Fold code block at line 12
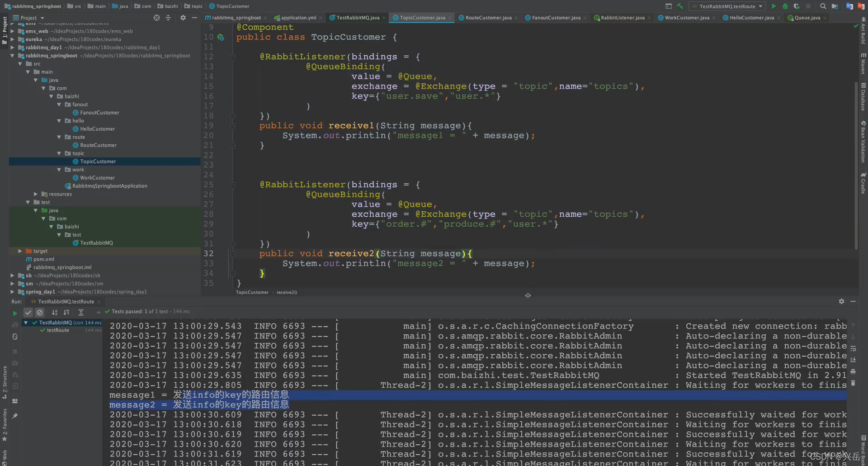The width and height of the screenshot is (868, 466). (233, 57)
